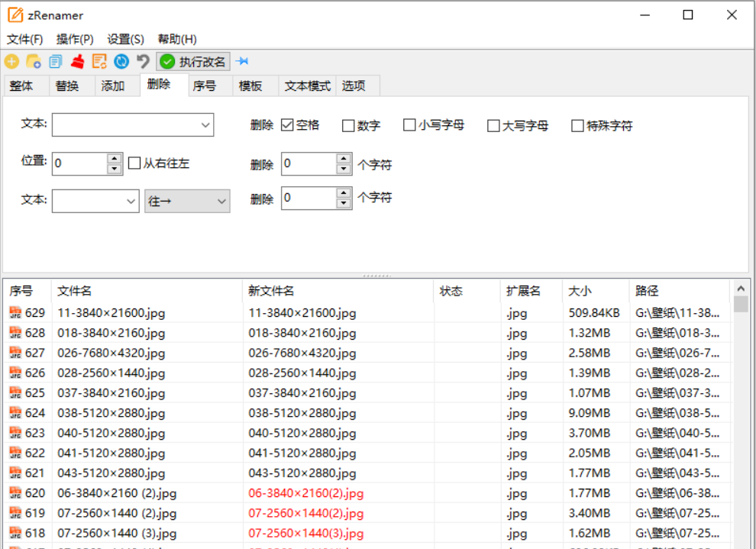Viewport: 756px width, 549px height.
Task: Sort list by 新文件名 column header
Action: point(338,291)
